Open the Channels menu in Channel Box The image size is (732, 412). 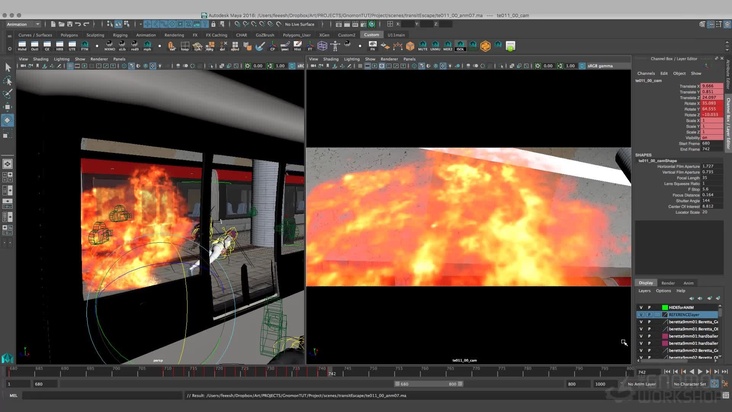coord(646,73)
